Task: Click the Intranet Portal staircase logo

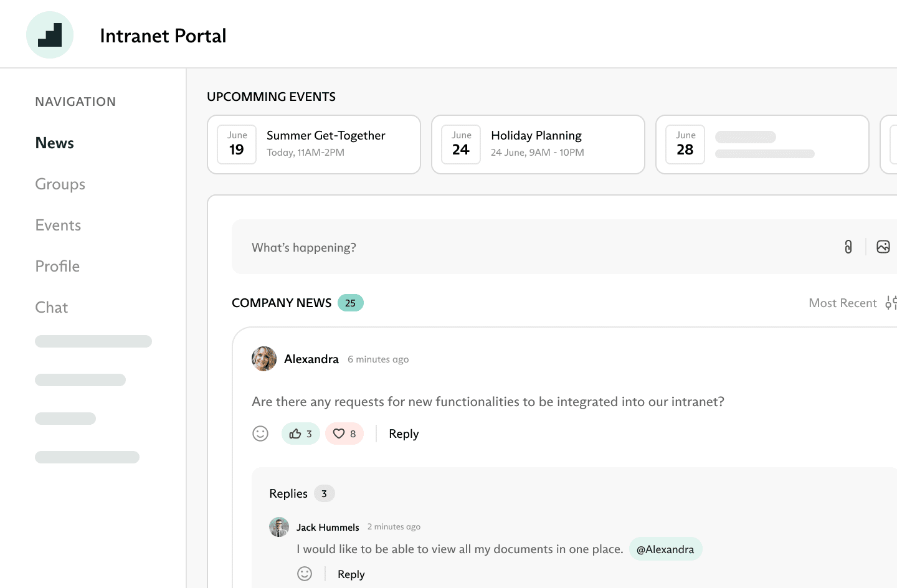Action: (50, 35)
